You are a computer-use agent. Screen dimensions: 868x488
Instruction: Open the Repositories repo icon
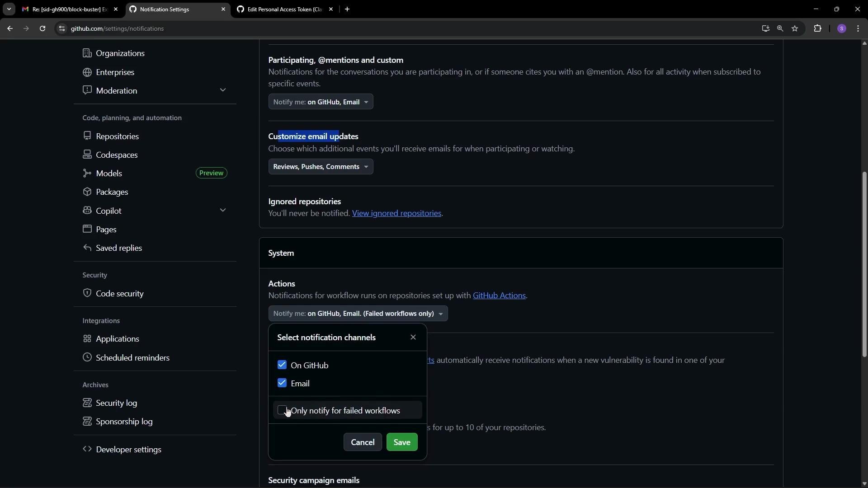point(87,136)
